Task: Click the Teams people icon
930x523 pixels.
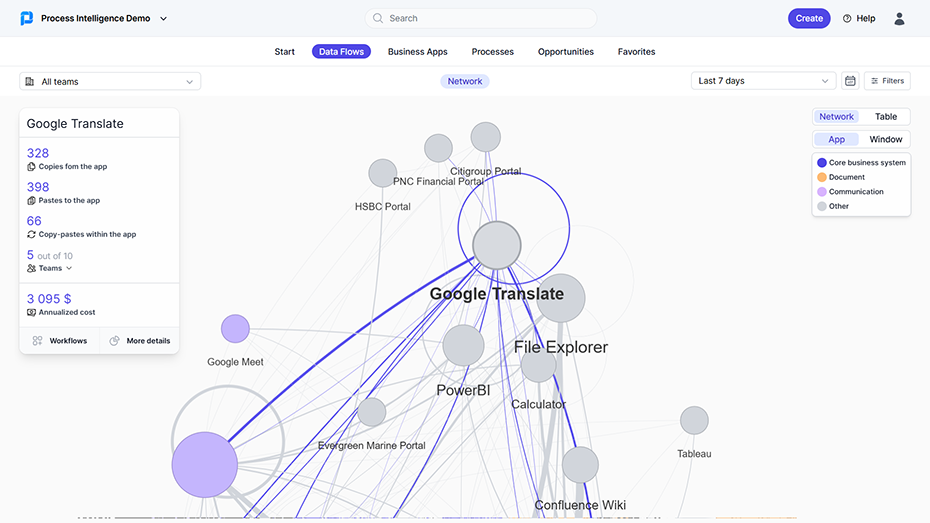Action: [x=31, y=268]
